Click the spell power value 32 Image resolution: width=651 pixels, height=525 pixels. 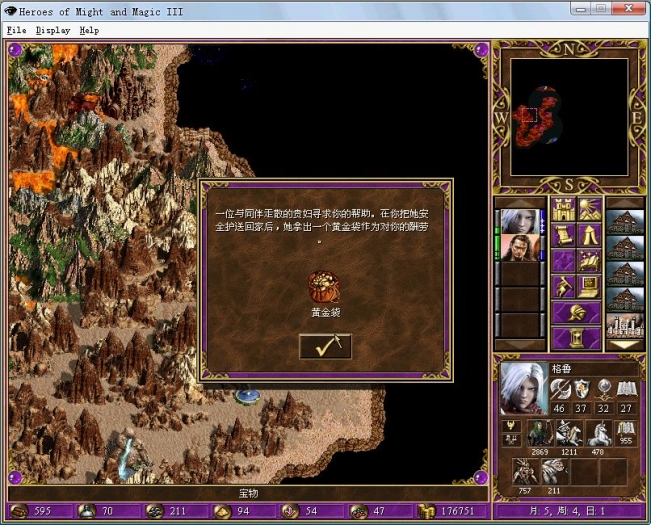click(x=603, y=408)
